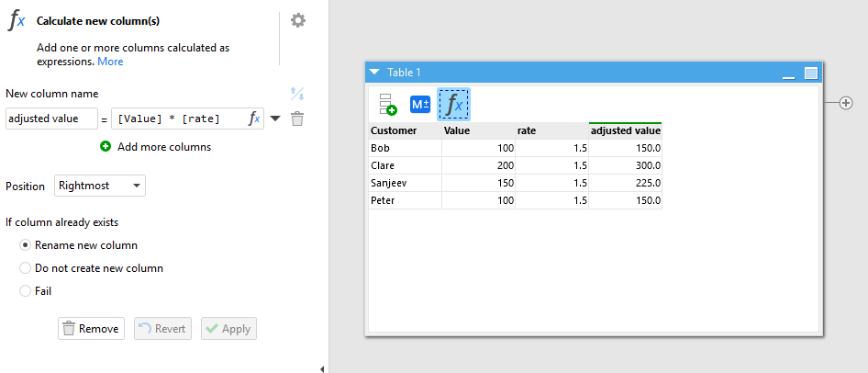Click the reorder columns arrows icon
The image size is (868, 373).
pyautogui.click(x=297, y=95)
